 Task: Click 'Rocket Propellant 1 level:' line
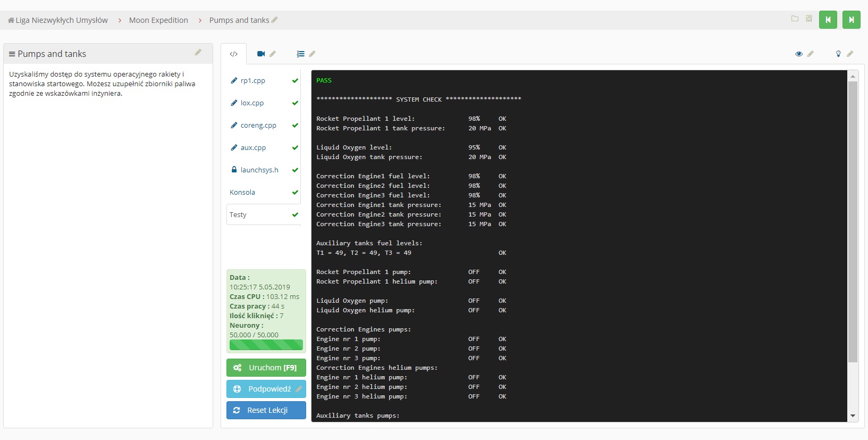pos(365,119)
